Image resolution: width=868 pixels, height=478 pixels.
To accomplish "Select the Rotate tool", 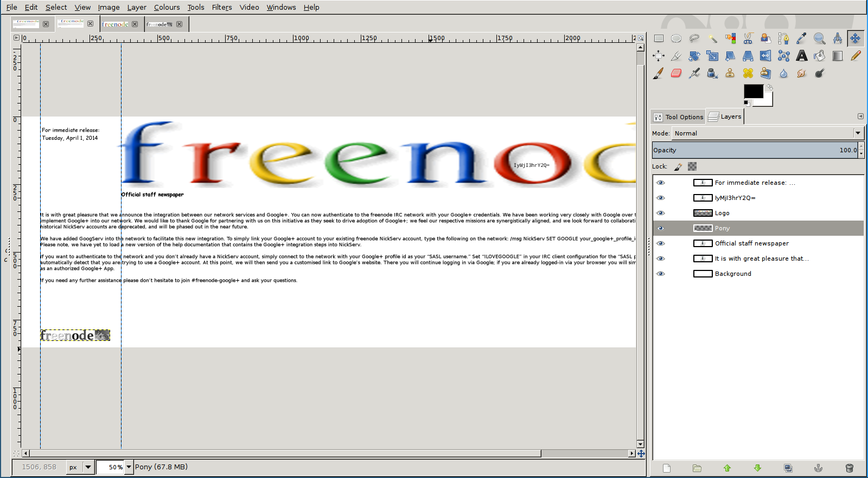I will pyautogui.click(x=694, y=56).
